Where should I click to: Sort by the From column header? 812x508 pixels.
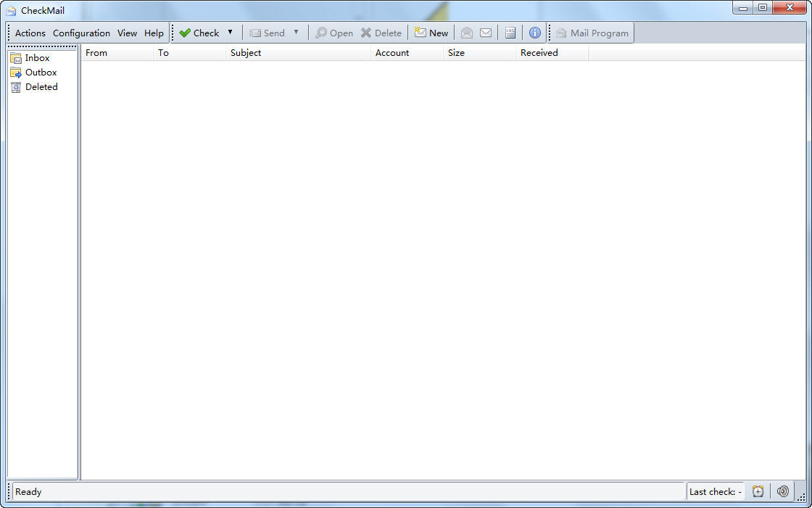[117, 53]
